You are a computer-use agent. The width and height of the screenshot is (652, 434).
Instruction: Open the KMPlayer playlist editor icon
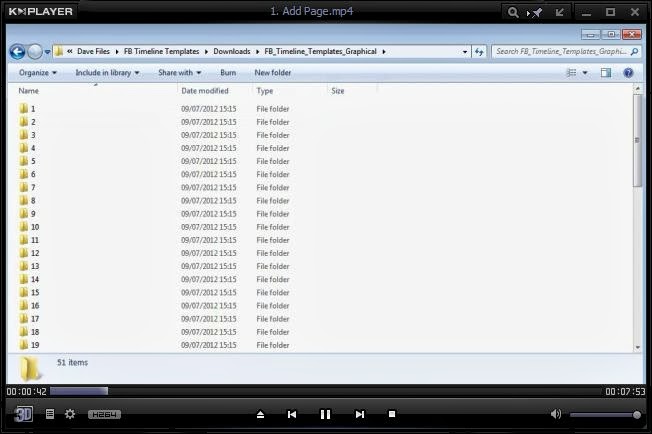[50, 414]
